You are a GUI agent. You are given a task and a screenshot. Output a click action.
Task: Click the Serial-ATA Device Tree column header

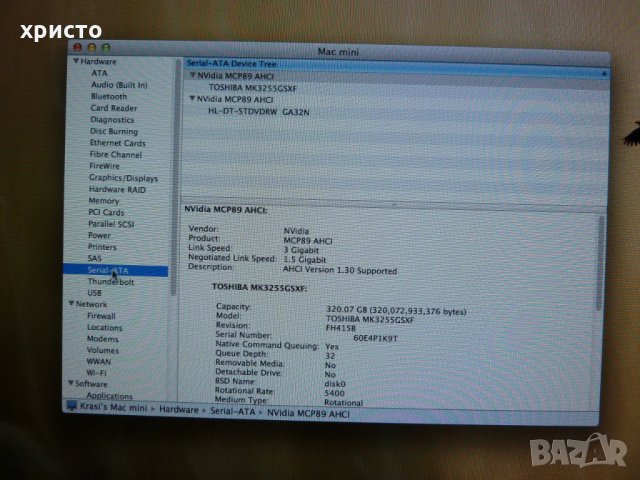231,64
